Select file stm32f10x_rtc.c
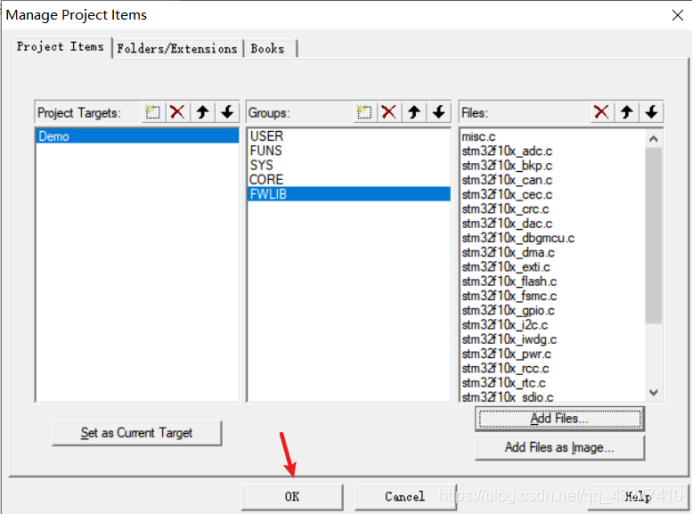The height and width of the screenshot is (514, 692). (553, 383)
